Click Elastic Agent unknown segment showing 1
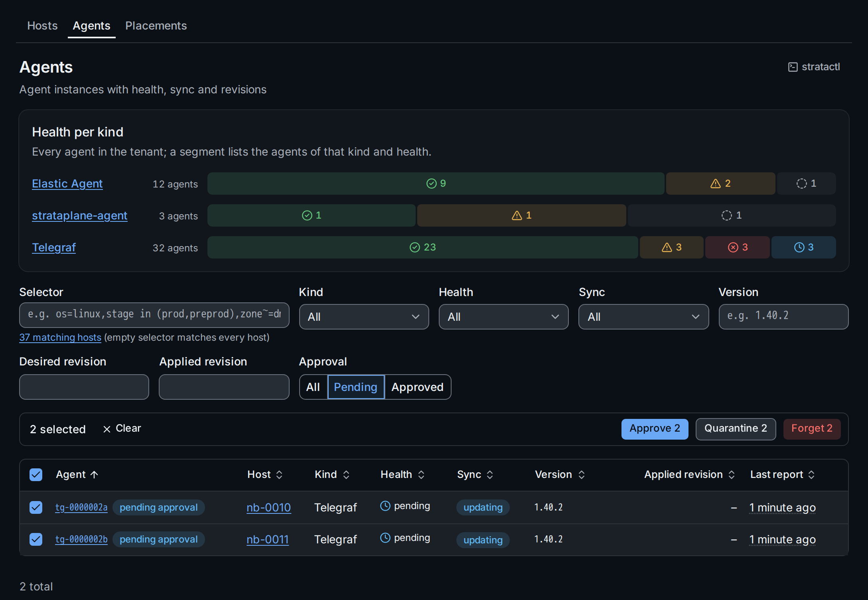This screenshot has height=600, width=868. click(806, 184)
